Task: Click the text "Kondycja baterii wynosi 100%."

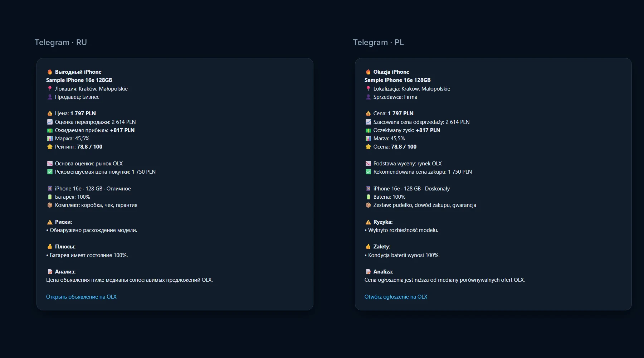Action: pyautogui.click(x=404, y=255)
